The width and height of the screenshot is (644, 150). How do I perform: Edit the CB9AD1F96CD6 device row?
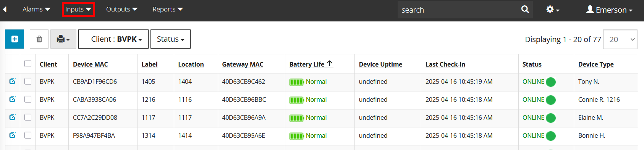(x=12, y=82)
